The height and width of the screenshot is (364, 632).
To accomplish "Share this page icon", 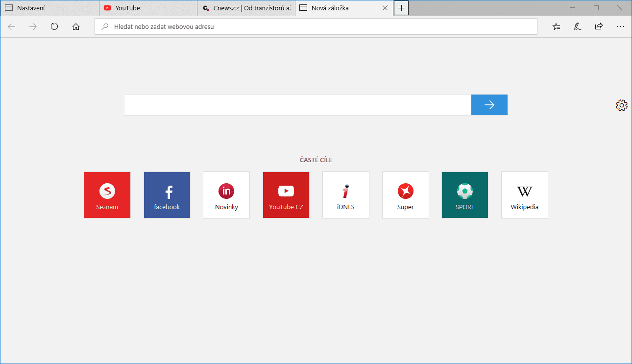I will [599, 26].
